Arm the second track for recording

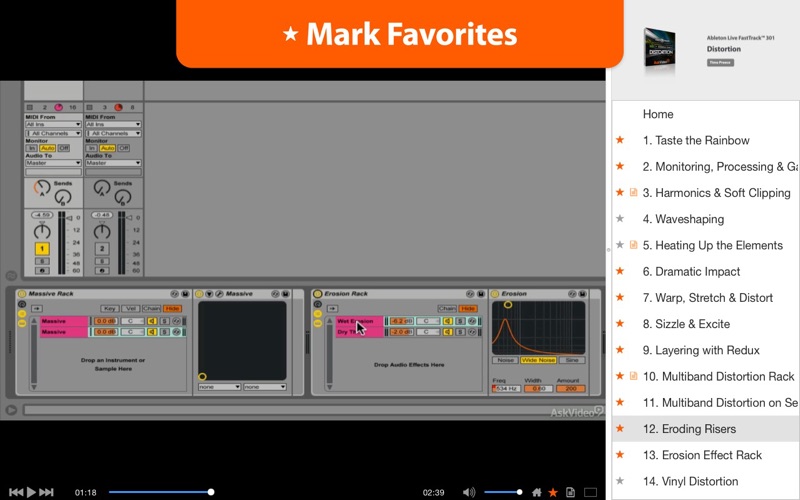[102, 270]
